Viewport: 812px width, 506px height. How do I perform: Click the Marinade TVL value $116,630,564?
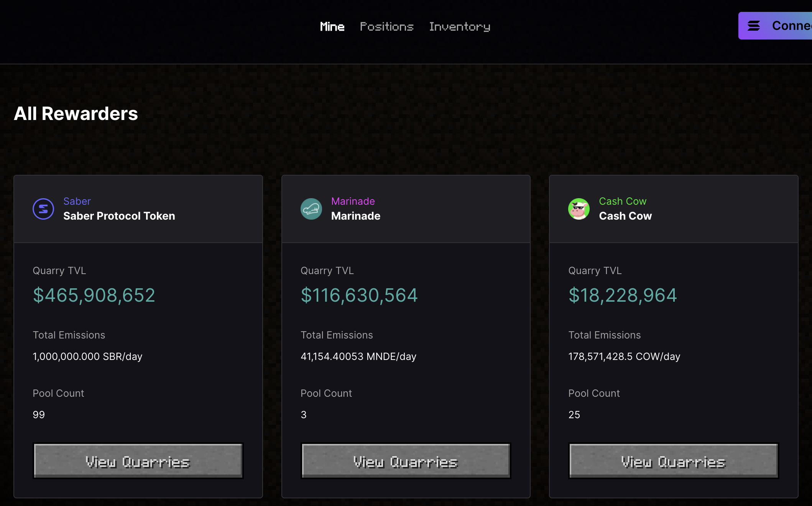359,295
